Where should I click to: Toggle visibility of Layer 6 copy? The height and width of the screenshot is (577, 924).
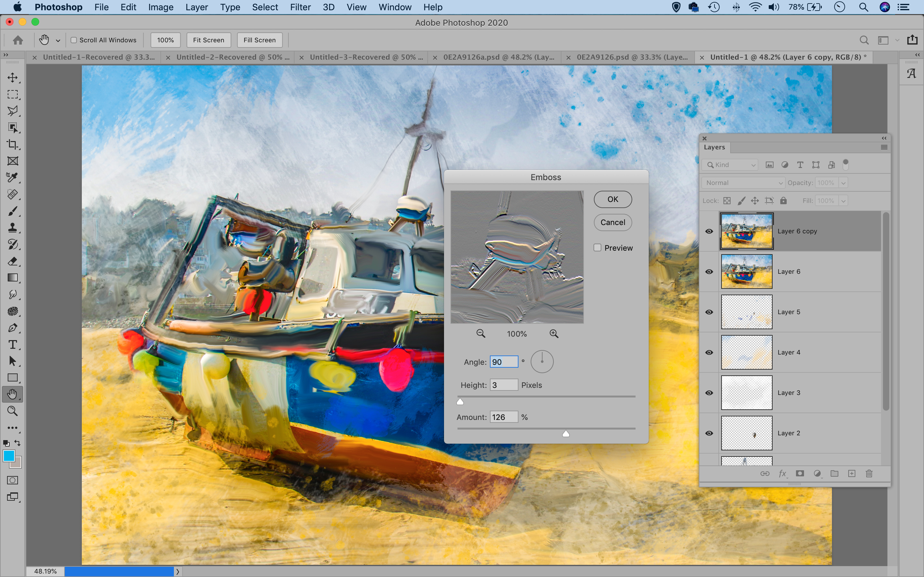[709, 231]
